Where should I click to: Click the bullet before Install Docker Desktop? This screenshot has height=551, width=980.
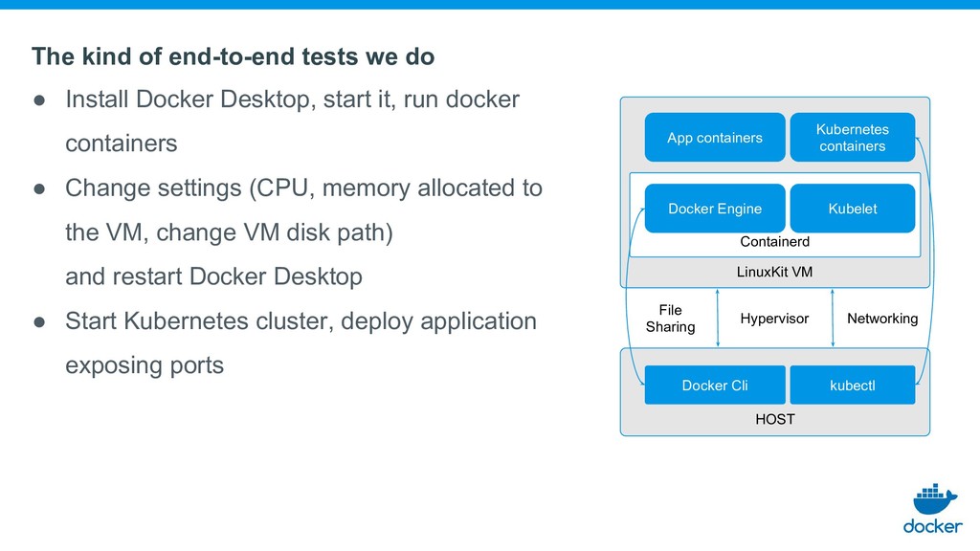coord(39,100)
